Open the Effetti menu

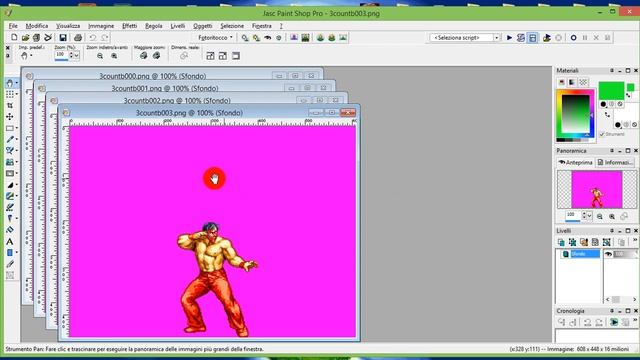coord(129,26)
